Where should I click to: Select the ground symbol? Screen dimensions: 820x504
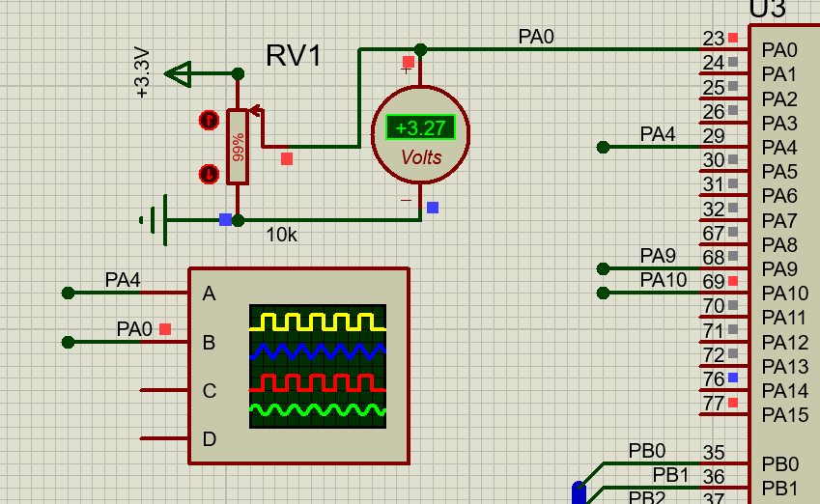(155, 220)
